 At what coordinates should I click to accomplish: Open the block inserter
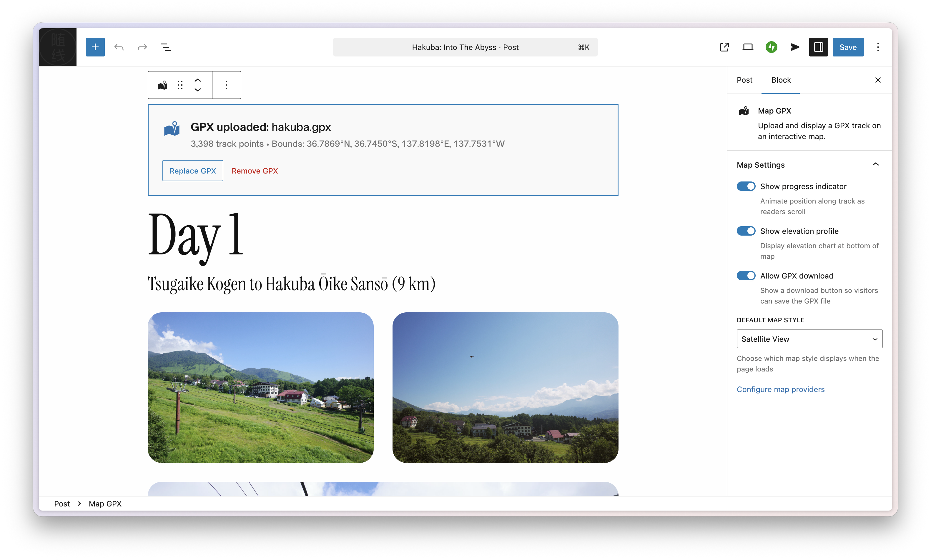click(95, 47)
